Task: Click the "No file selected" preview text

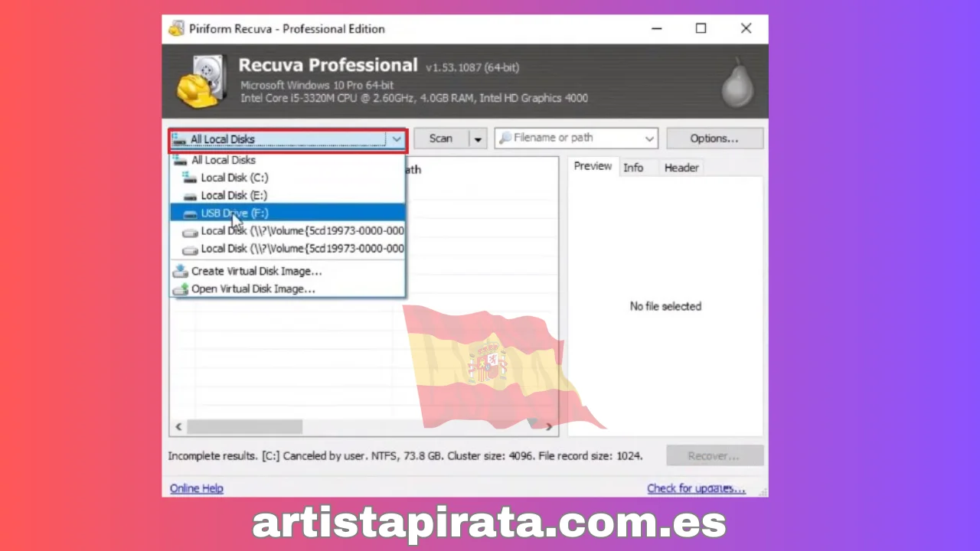Action: click(665, 306)
